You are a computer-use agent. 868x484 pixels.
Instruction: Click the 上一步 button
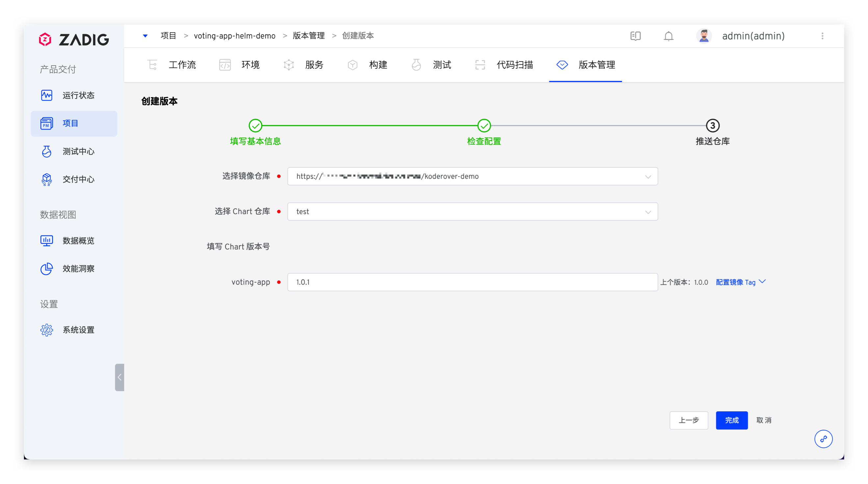(688, 420)
